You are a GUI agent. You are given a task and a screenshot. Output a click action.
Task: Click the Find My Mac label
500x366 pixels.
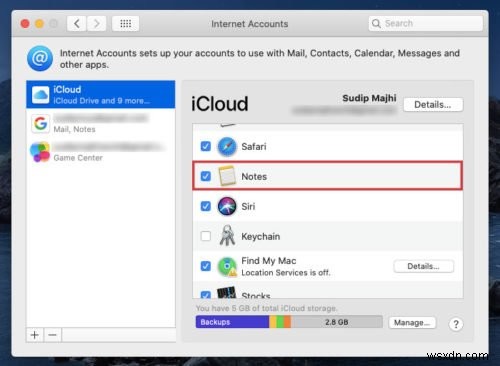(269, 261)
